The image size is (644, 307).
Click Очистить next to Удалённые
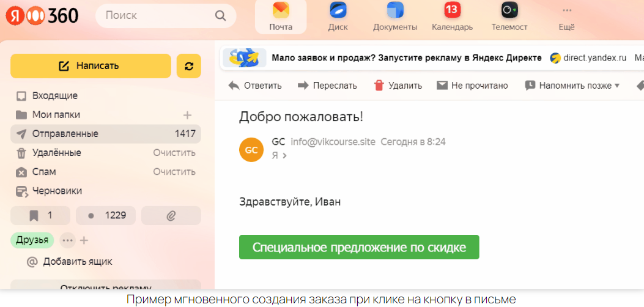[x=174, y=153]
